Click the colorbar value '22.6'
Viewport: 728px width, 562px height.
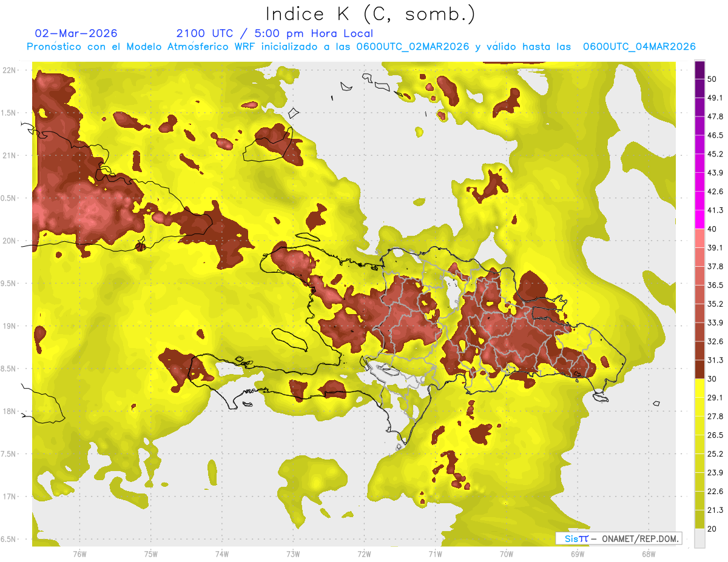coord(715,492)
